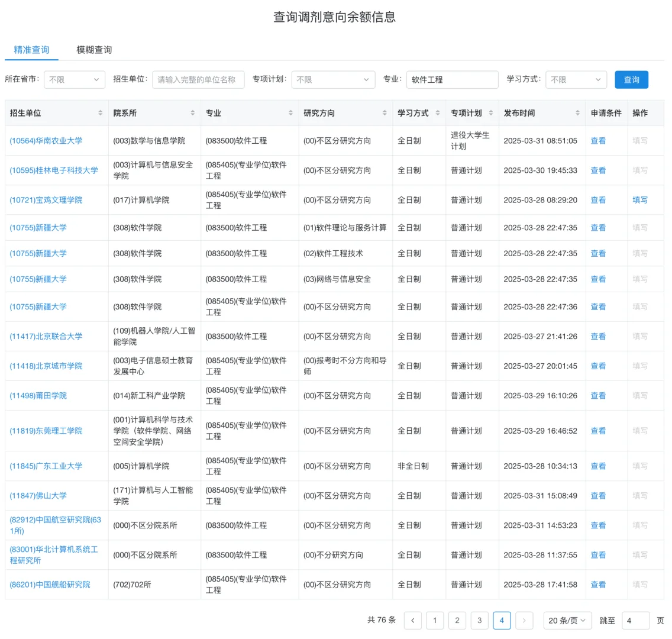View 查看 conditions for 华南农业大学

(598, 141)
